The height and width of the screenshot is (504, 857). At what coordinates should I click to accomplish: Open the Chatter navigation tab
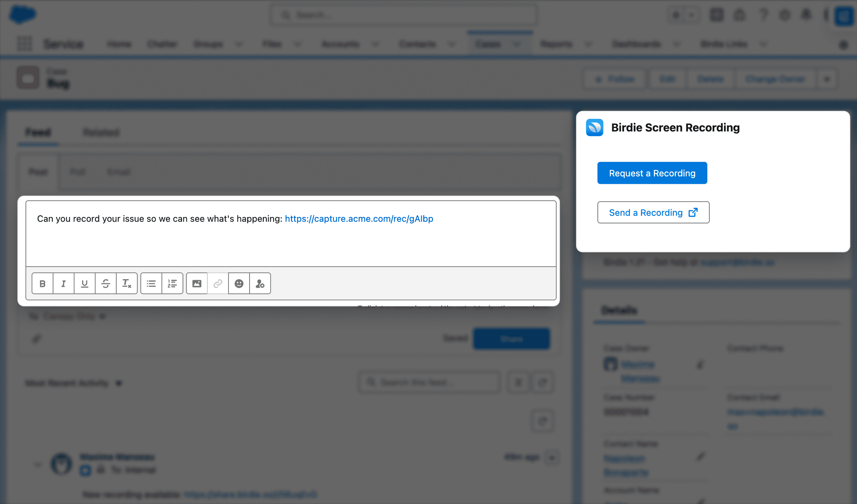pos(162,44)
